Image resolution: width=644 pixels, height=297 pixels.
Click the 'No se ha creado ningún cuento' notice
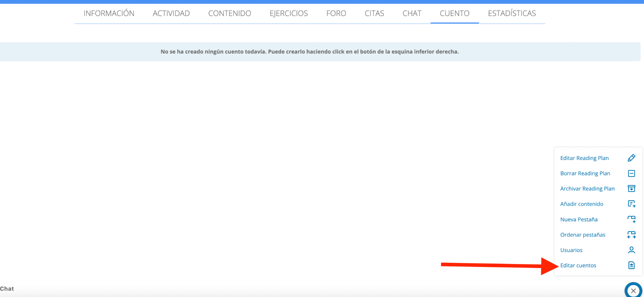tap(320, 52)
